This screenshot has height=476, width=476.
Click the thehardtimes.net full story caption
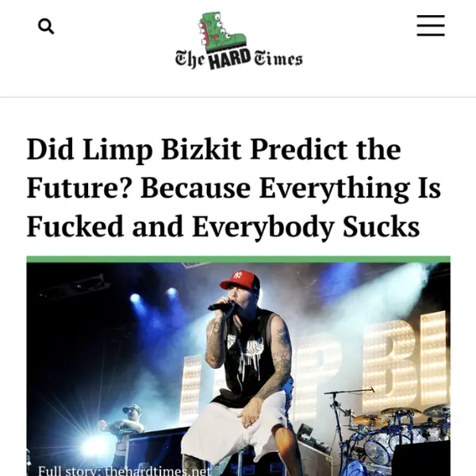(125, 470)
